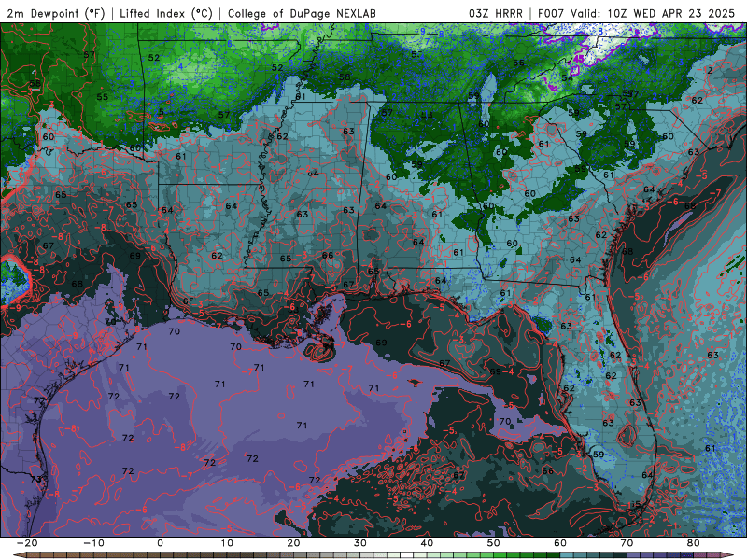Select the "40" tick label on the color scale
Image resolution: width=747 pixels, height=560 pixels.
click(x=427, y=543)
